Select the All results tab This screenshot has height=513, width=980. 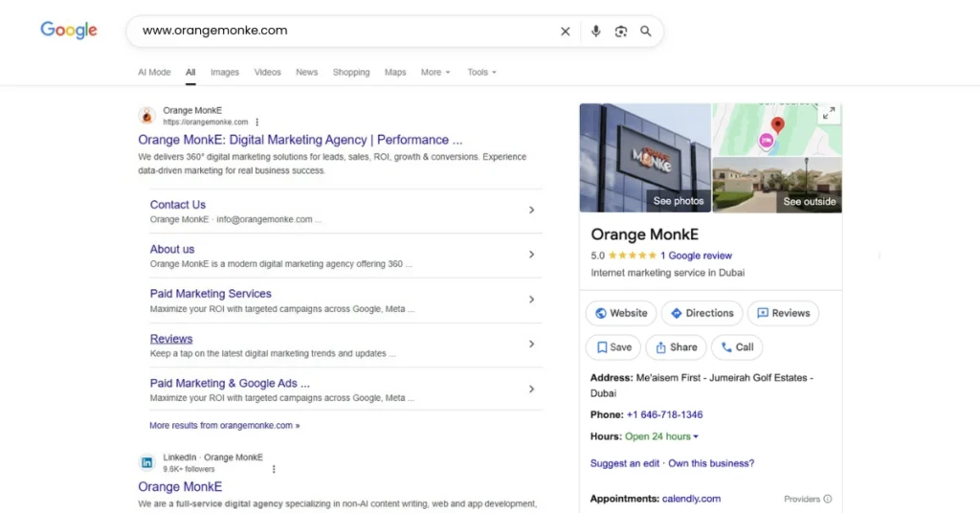pos(190,73)
